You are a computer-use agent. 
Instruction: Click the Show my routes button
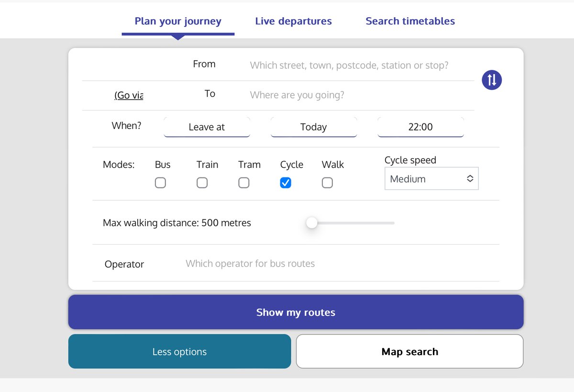(x=296, y=312)
